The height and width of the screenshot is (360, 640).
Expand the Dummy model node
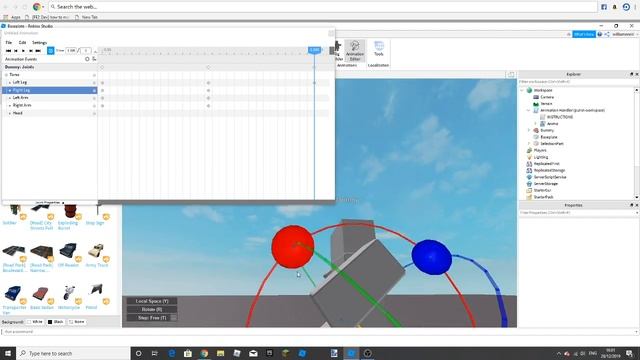(x=529, y=130)
